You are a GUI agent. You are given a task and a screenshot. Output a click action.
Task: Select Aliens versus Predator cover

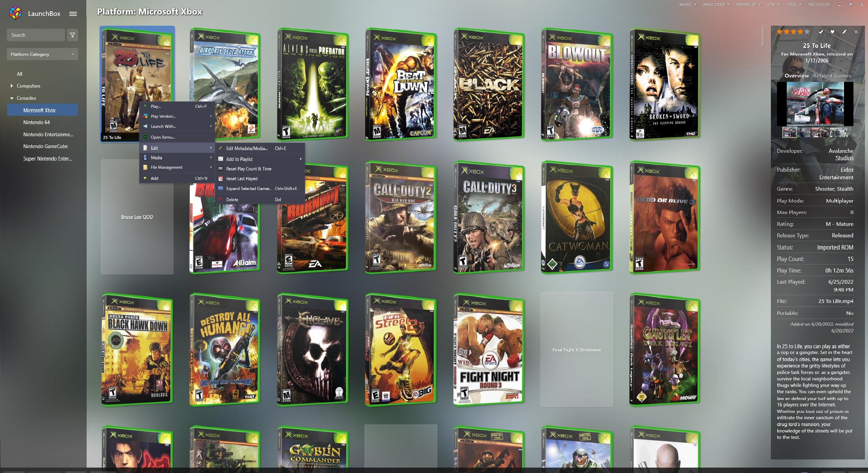[x=313, y=85]
